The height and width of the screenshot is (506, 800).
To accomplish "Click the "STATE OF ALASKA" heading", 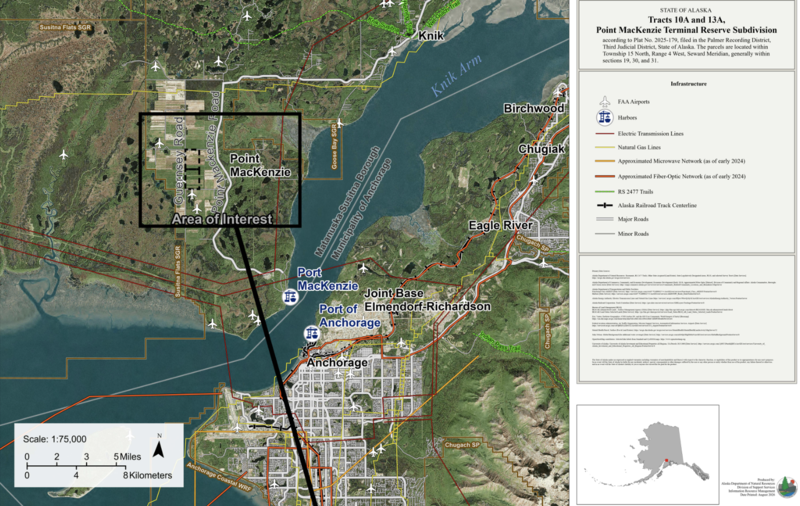I will click(686, 10).
